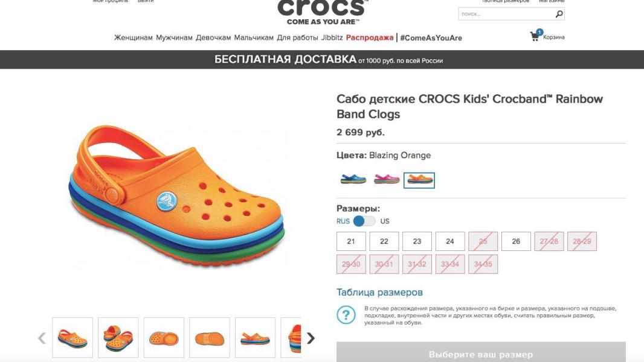
Task: Click the question mark help icon
Action: [x=346, y=316]
